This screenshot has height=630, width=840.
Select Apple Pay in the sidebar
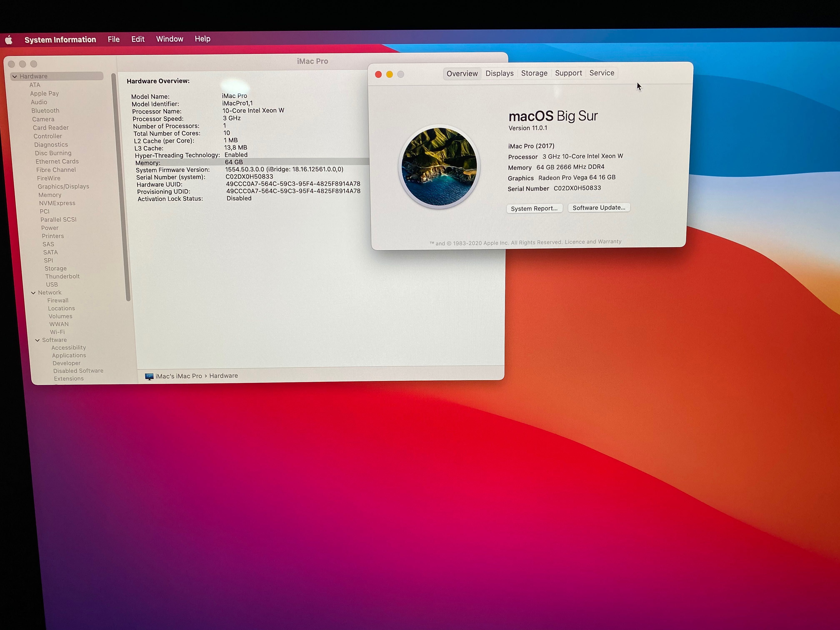tap(44, 93)
